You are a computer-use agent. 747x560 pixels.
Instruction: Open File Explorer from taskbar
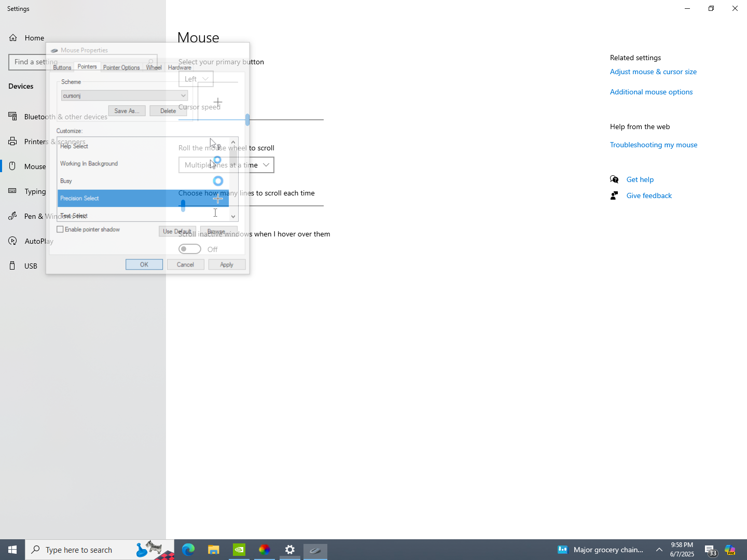click(x=214, y=550)
